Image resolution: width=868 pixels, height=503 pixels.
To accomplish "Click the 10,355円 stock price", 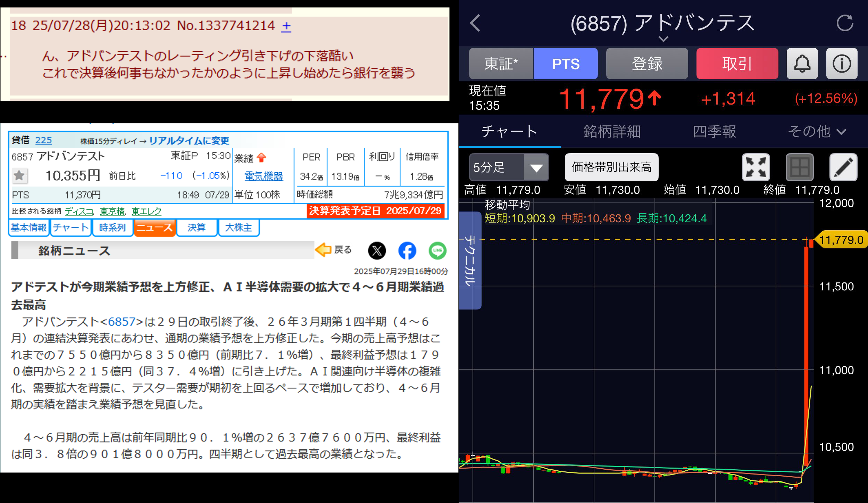I will (x=73, y=175).
